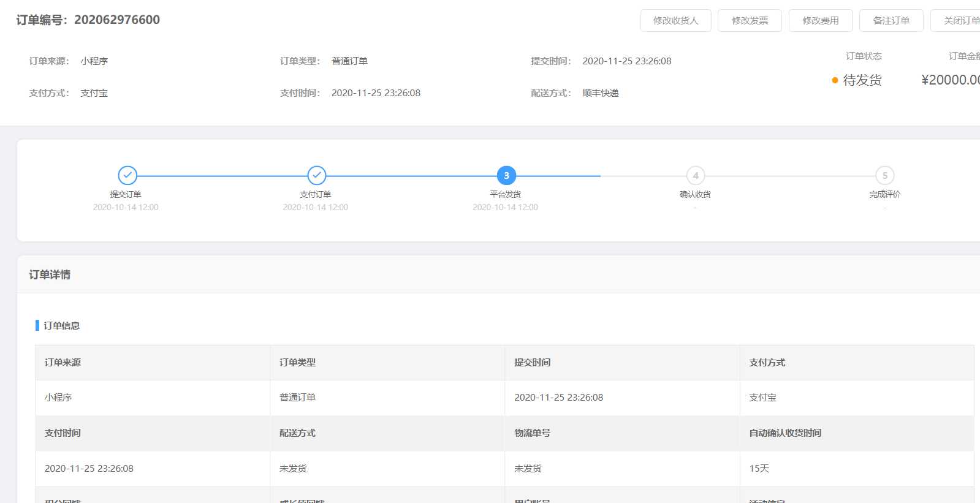Viewport: 980px width, 503px height.
Task: Click the 完成评价 step label
Action: (x=885, y=194)
